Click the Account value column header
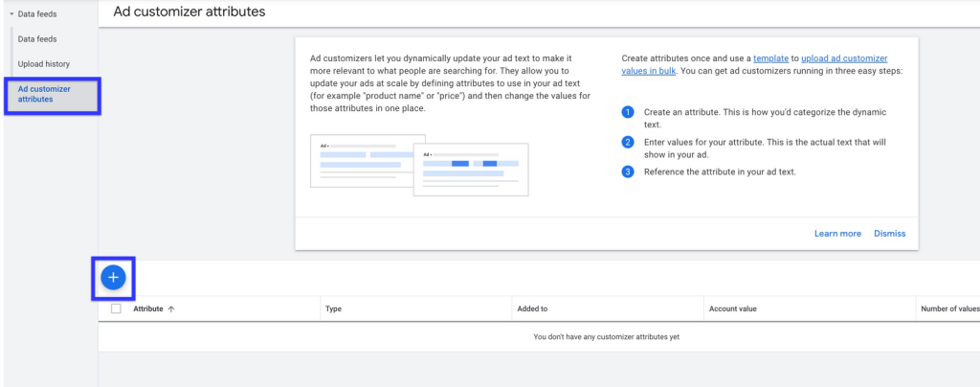This screenshot has height=387, width=980. (x=733, y=308)
